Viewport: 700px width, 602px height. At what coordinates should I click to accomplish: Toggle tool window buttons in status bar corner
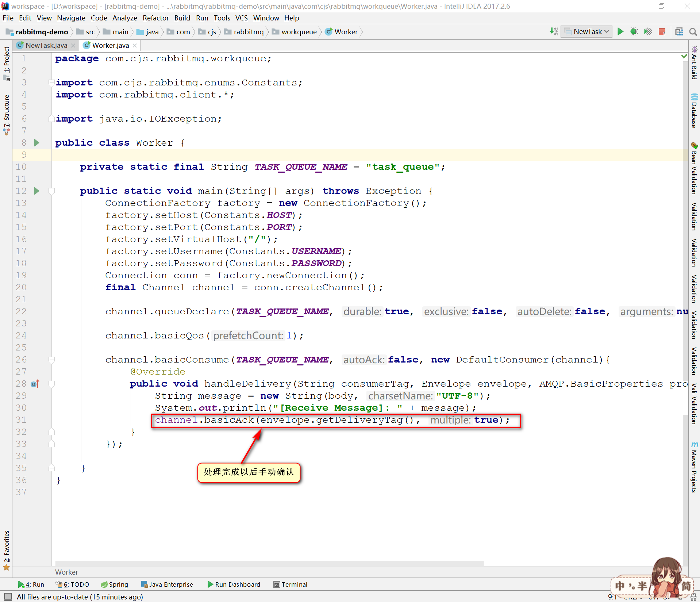click(x=8, y=597)
